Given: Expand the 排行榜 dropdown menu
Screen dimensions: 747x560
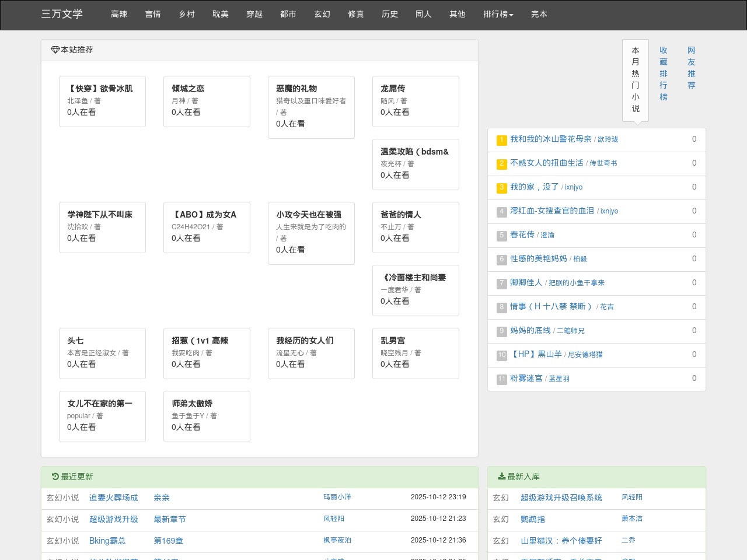Looking at the screenshot, I should pos(498,14).
